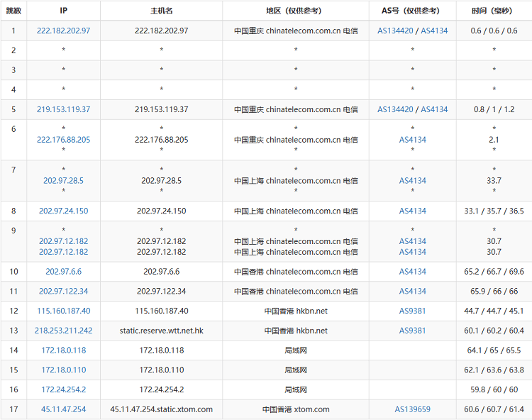Image resolution: width=532 pixels, height=420 pixels.
Task: Open IP link 202.97.122.34
Action: [63, 291]
